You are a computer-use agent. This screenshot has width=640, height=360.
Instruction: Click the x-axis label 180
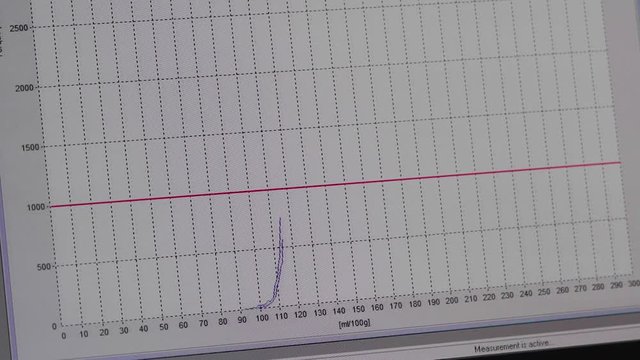click(415, 304)
